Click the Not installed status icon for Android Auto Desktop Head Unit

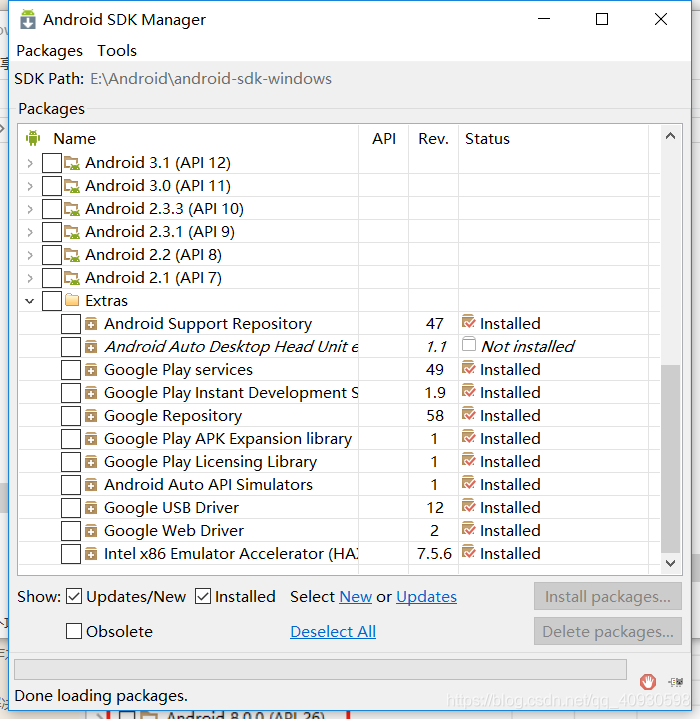pyautogui.click(x=469, y=344)
